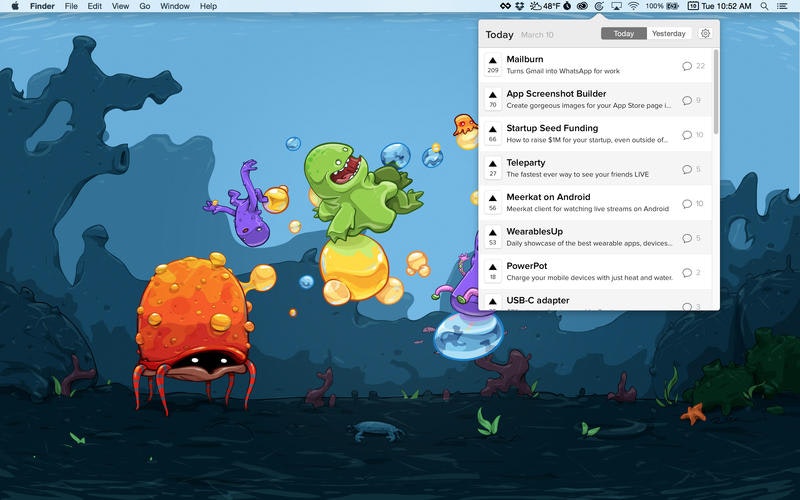Open the Startup Seed Funding title
This screenshot has height=500, width=800.
tap(552, 128)
